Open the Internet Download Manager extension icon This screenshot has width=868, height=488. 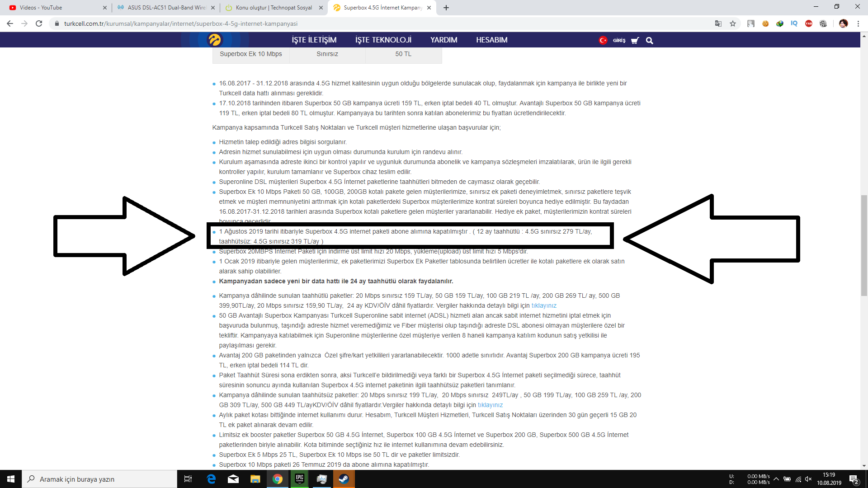click(x=780, y=23)
